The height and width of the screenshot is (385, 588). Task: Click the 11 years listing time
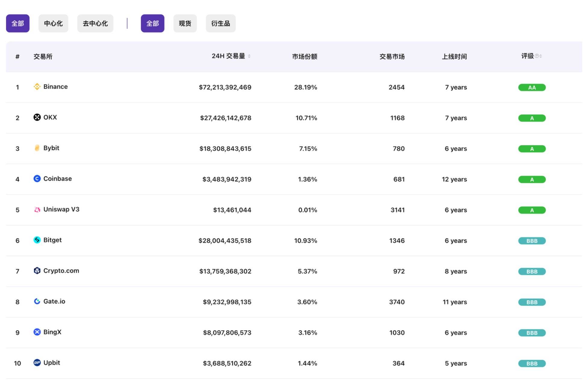click(x=455, y=302)
